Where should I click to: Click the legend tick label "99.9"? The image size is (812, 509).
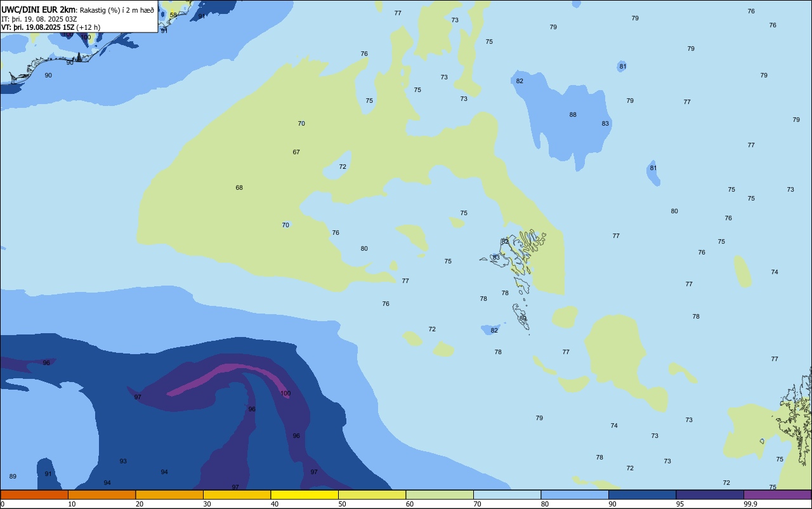[750, 504]
